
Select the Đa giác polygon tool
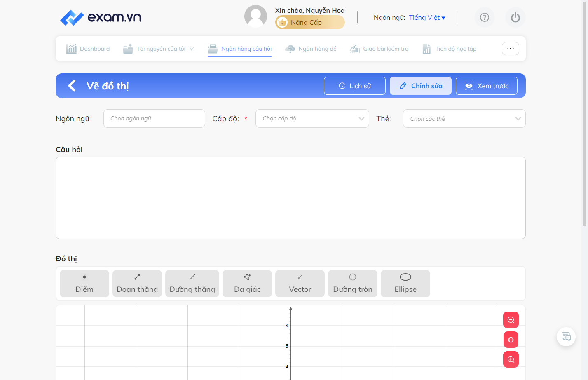[x=247, y=284]
